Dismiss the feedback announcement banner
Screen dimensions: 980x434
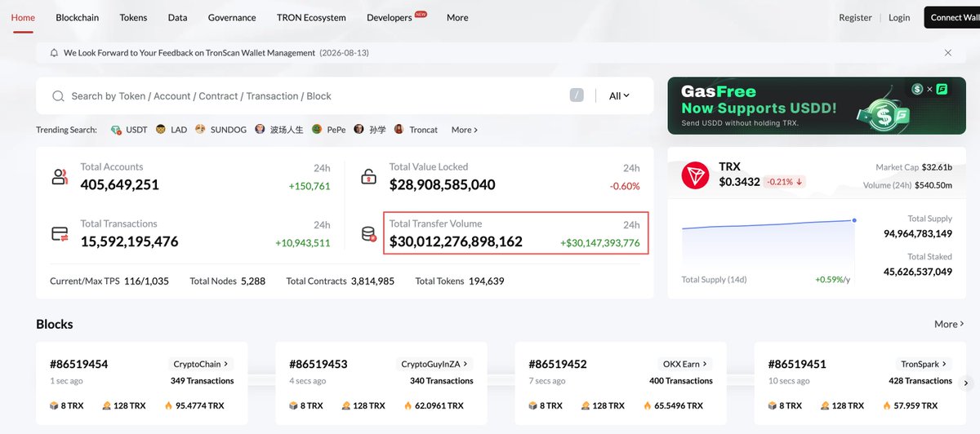pyautogui.click(x=947, y=53)
